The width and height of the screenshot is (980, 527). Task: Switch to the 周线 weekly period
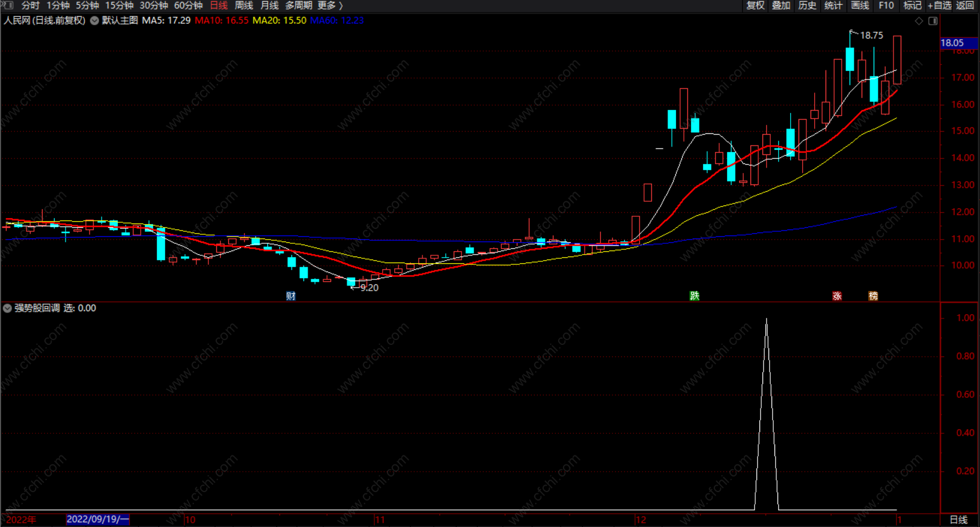(244, 5)
